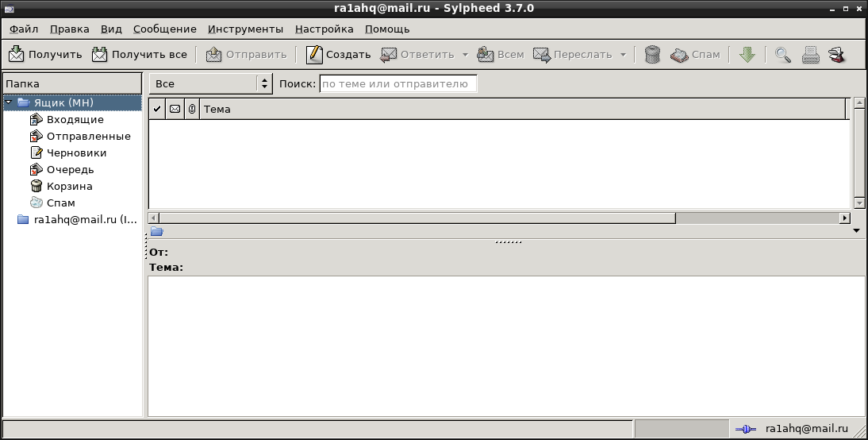The width and height of the screenshot is (868, 440).
Task: Open the Вид menu
Action: 111,29
